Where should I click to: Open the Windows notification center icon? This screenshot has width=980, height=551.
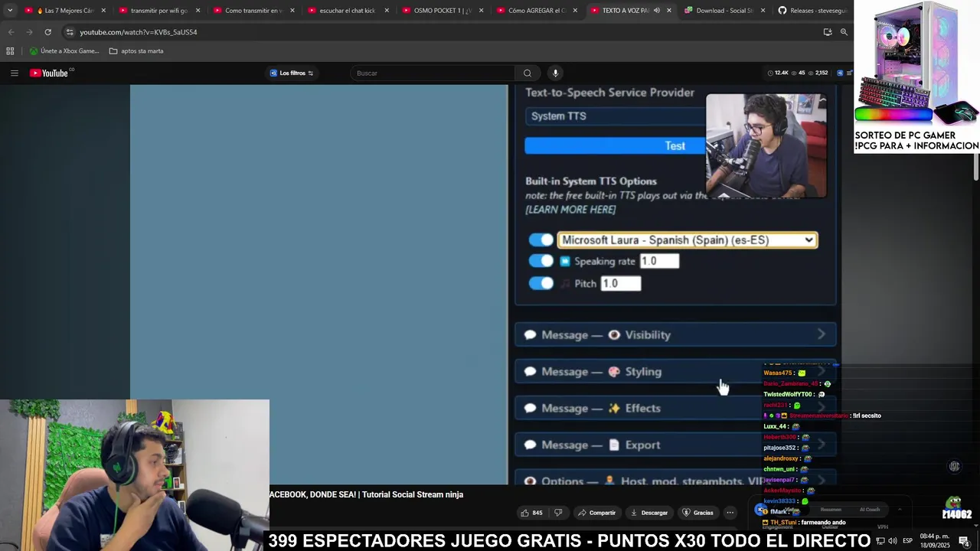[964, 541]
